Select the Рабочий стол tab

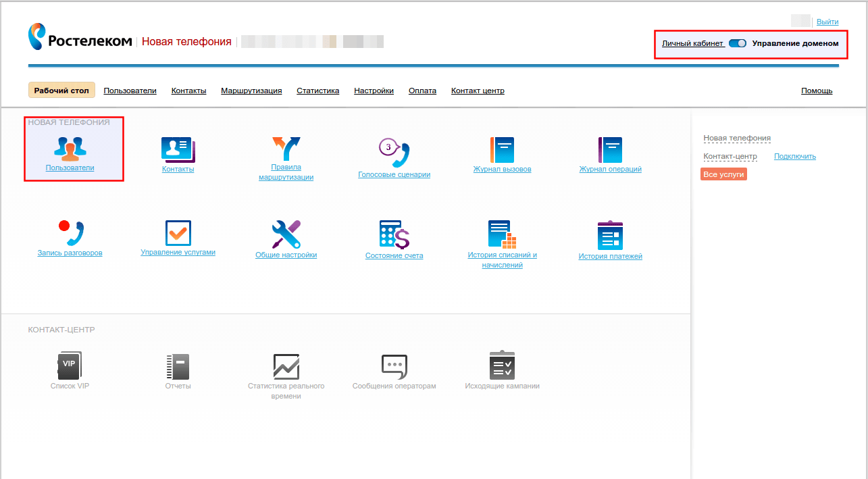(61, 91)
